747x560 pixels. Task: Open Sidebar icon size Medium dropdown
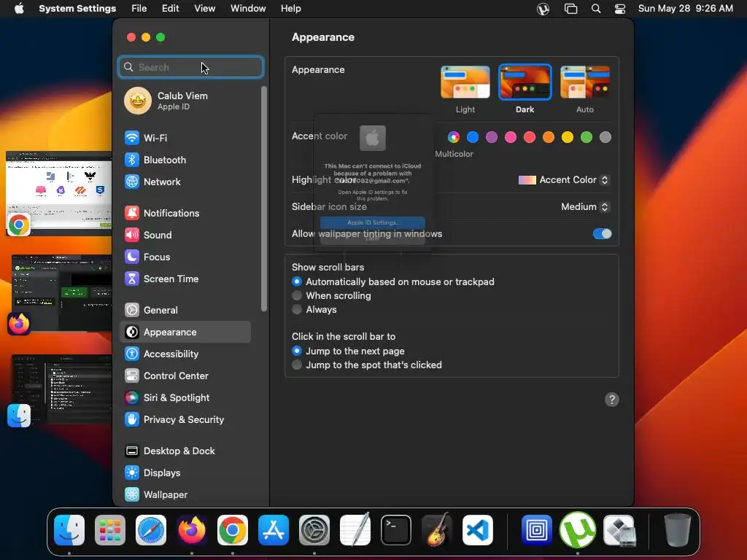pos(585,206)
